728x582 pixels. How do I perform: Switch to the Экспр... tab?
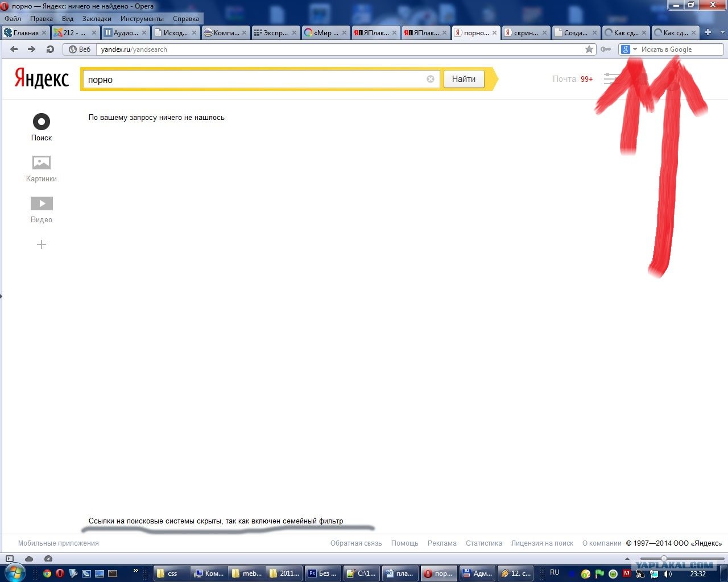click(x=275, y=32)
